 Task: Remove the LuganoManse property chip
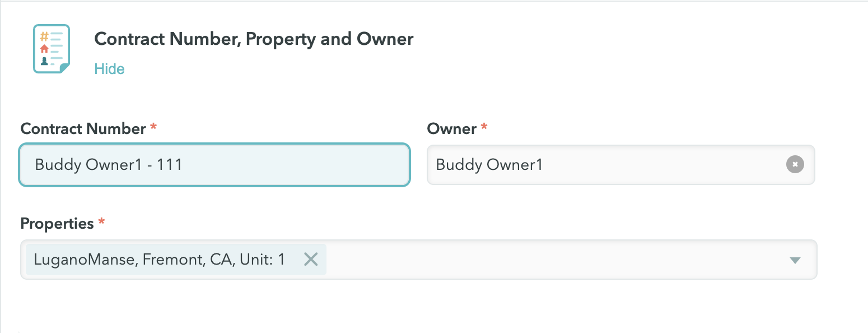(310, 259)
